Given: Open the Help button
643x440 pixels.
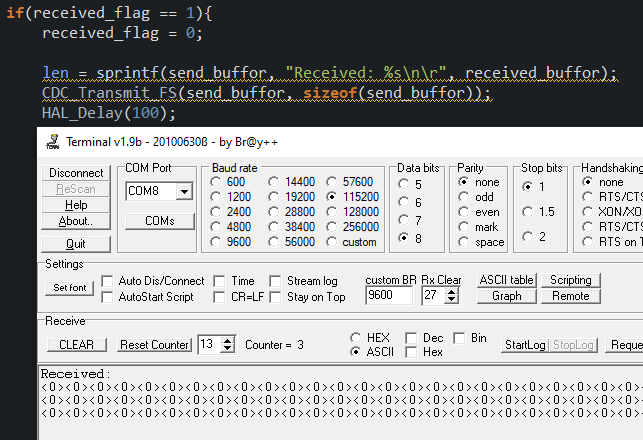Looking at the screenshot, I should click(76, 205).
